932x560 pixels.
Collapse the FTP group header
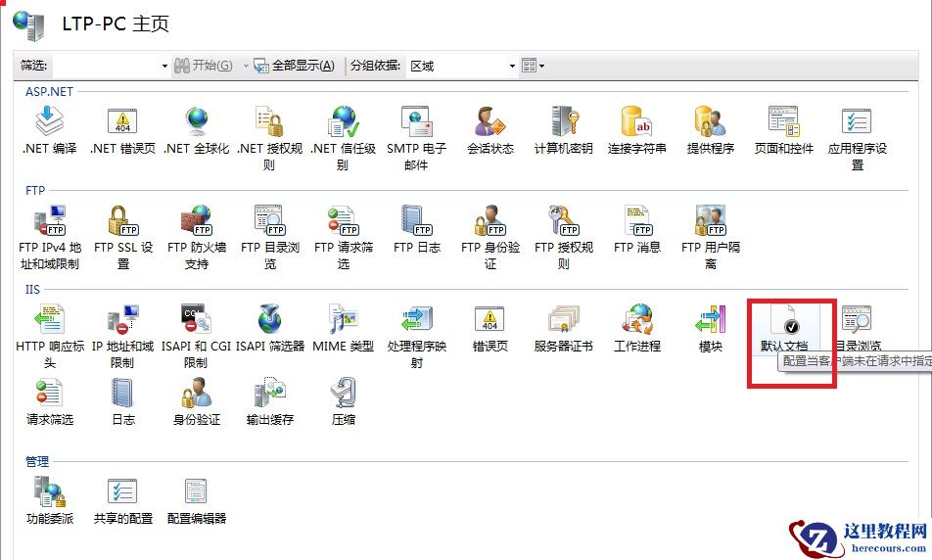coord(35,190)
